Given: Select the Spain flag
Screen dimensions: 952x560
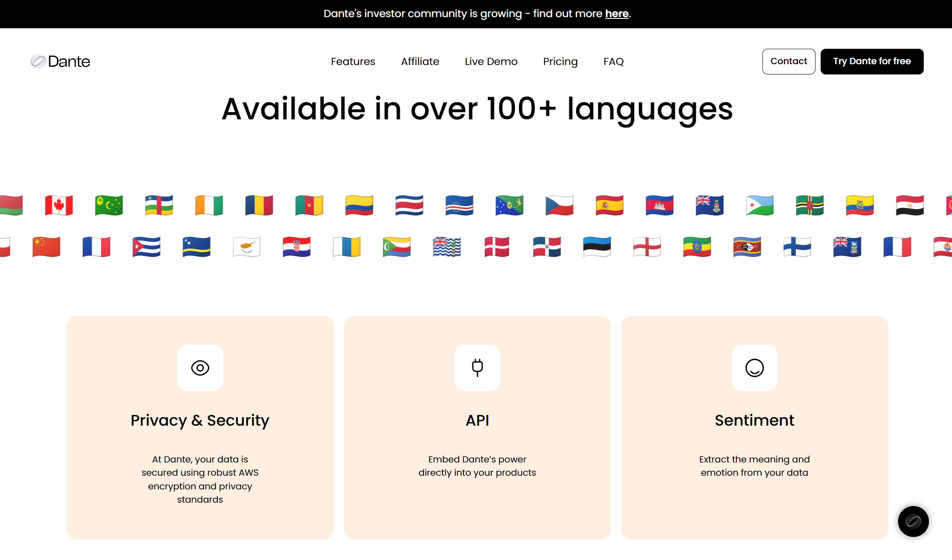Looking at the screenshot, I should pyautogui.click(x=610, y=205).
